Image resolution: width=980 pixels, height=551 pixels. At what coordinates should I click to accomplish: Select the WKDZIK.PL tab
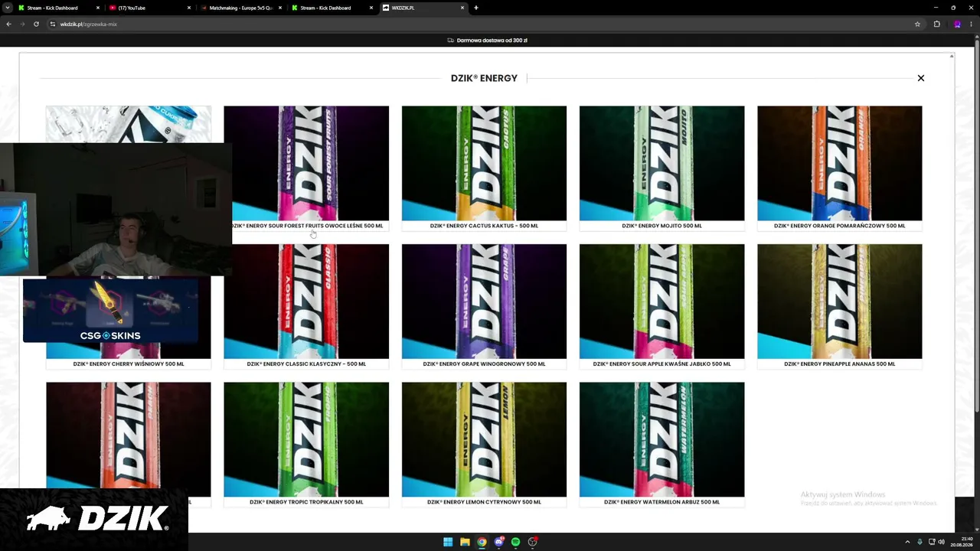[423, 8]
